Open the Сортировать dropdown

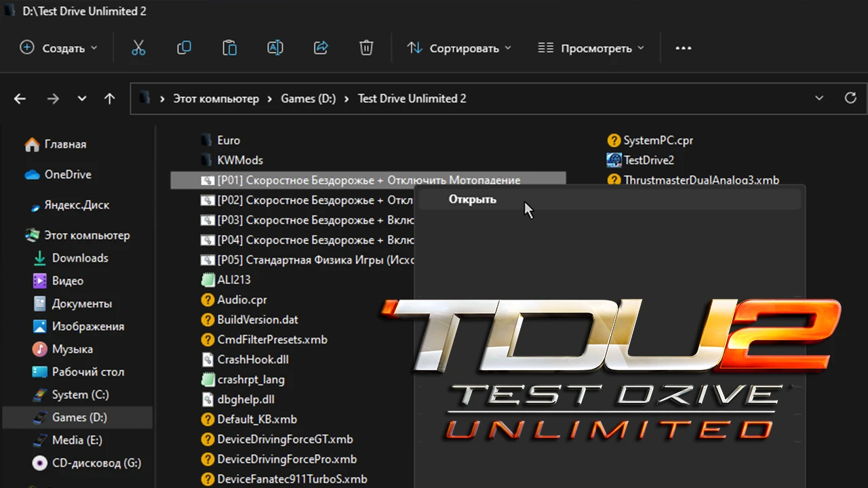coord(459,47)
